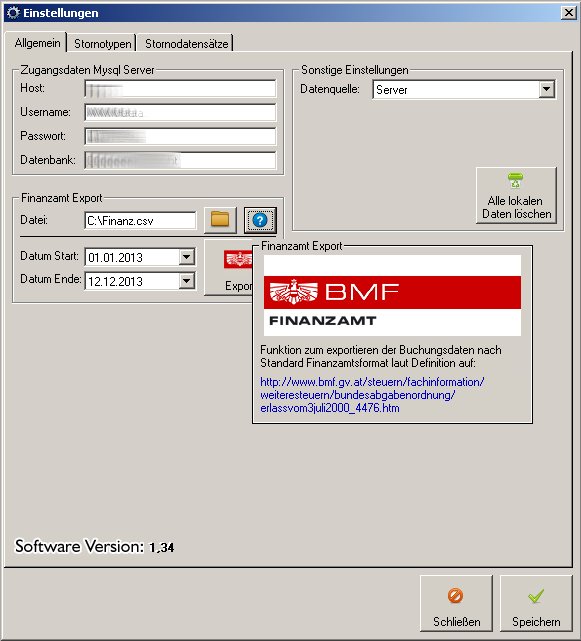This screenshot has width=581, height=641.
Task: Expand the Datenquelle dropdown arrow
Action: point(546,89)
